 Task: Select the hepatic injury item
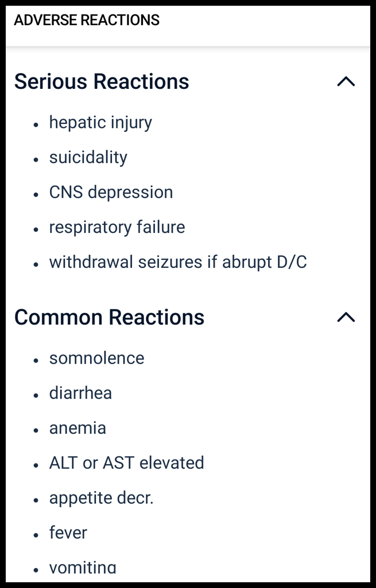pos(100,122)
